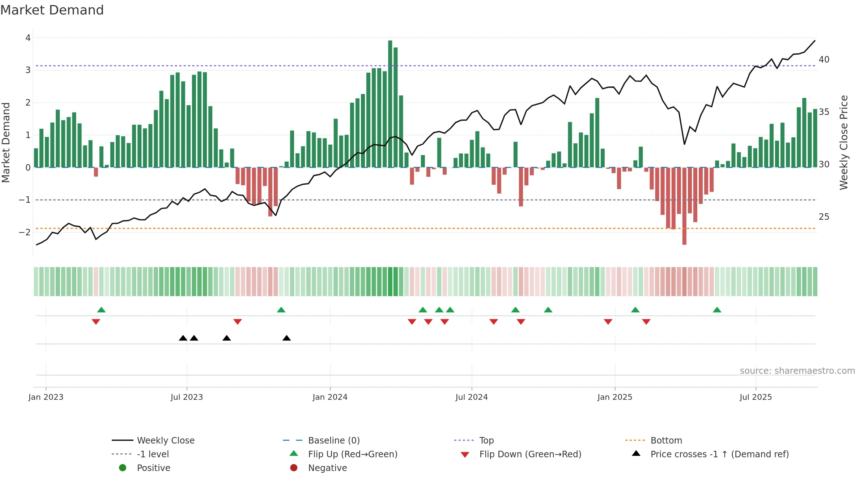The height and width of the screenshot is (488, 868).
Task: Click red Flip Down triangle in March 2023
Action: click(96, 322)
